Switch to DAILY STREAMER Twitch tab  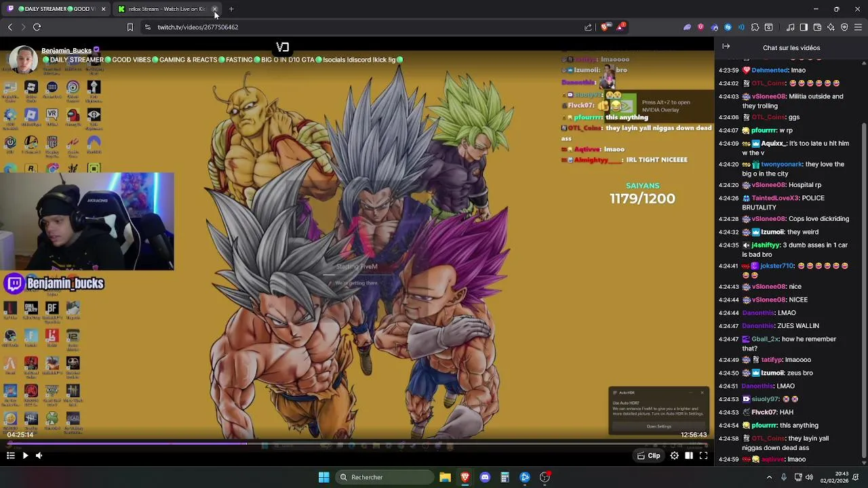coord(57,9)
